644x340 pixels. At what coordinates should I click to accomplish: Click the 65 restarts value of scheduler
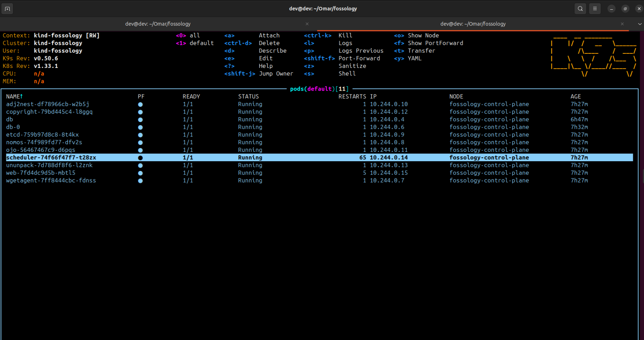363,158
